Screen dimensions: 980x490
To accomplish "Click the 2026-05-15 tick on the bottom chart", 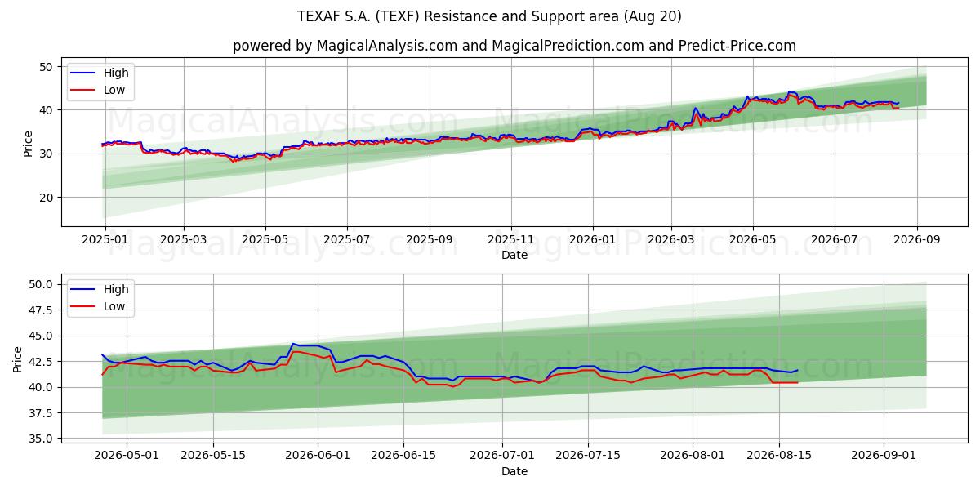I will (x=213, y=456).
